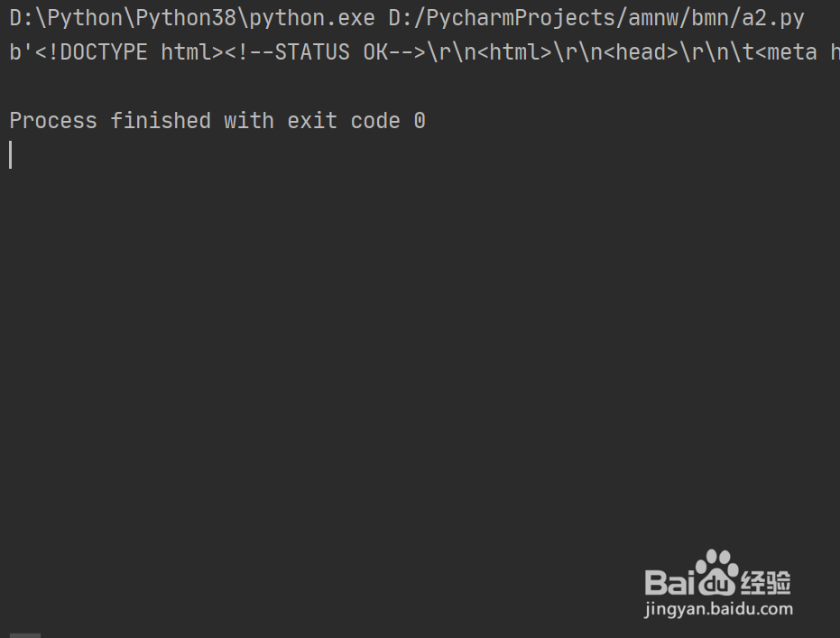Image resolution: width=840 pixels, height=638 pixels.
Task: Click the 'Process finished with exit code 0' message
Action: [217, 121]
